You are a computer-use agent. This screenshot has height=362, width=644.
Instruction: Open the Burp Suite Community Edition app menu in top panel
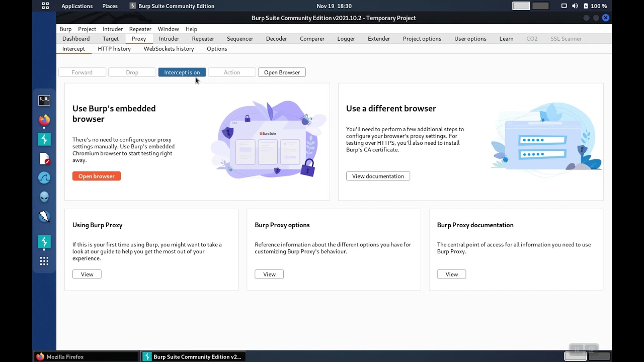point(172,6)
